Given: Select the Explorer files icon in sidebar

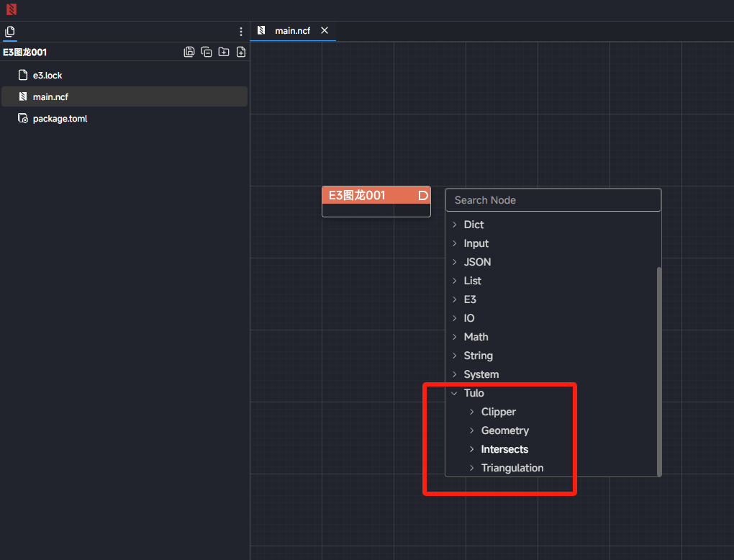Looking at the screenshot, I should (x=10, y=32).
